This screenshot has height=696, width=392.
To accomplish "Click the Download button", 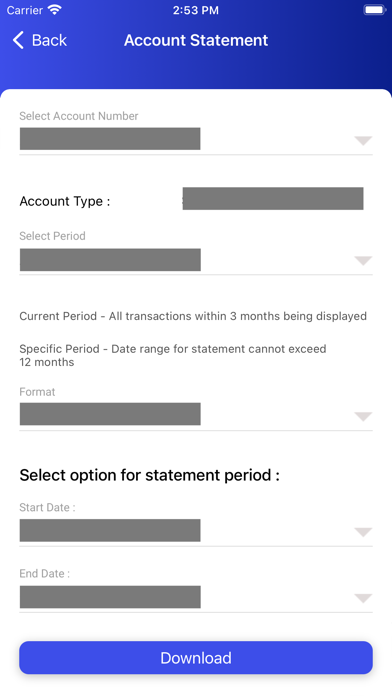I will tap(196, 657).
